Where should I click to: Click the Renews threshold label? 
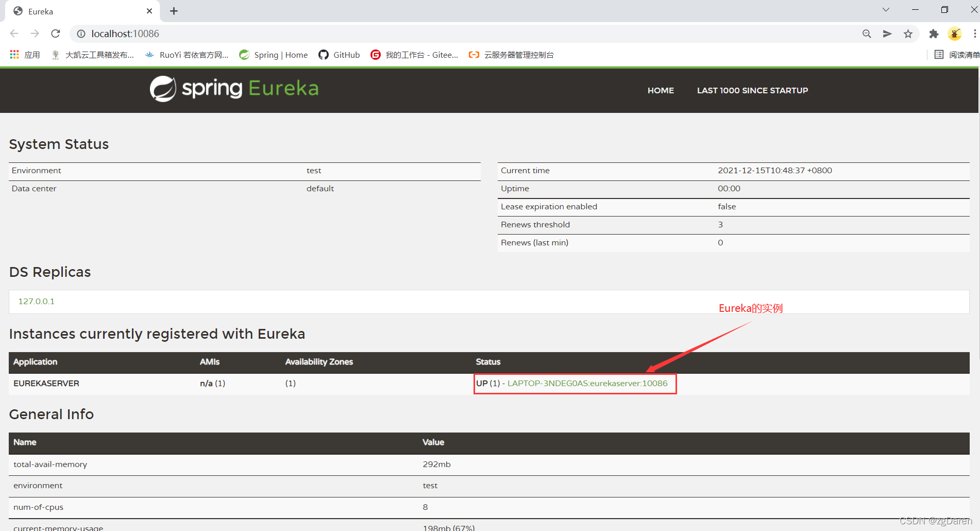535,225
